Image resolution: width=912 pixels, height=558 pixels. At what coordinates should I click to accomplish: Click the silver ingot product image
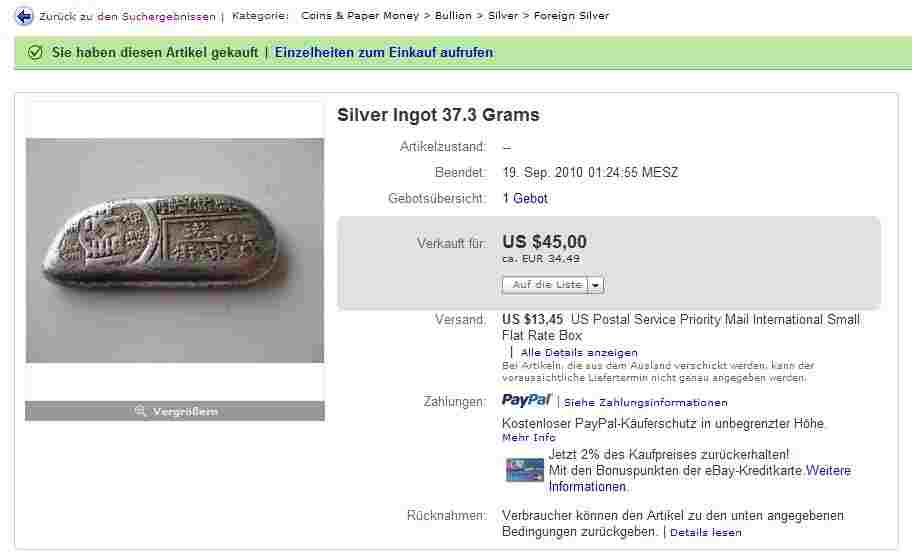click(175, 250)
